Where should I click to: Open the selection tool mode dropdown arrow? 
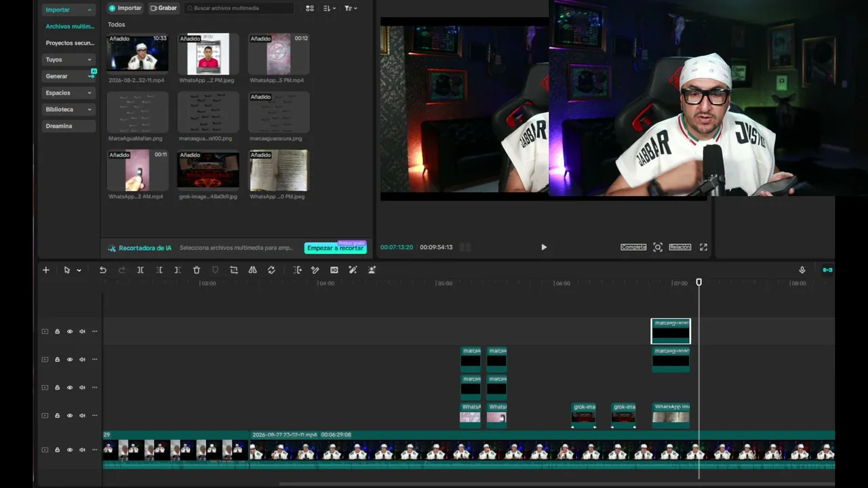[x=79, y=270]
